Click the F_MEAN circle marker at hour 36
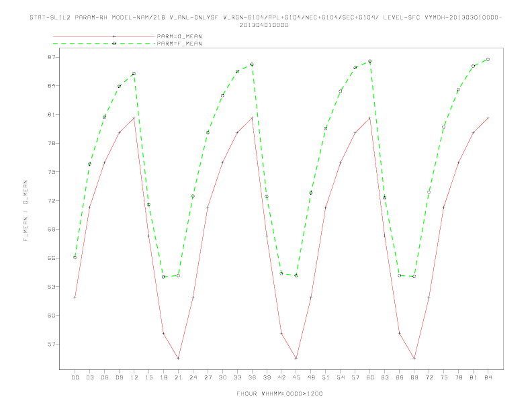This screenshot has width=532, height=411. tap(252, 64)
